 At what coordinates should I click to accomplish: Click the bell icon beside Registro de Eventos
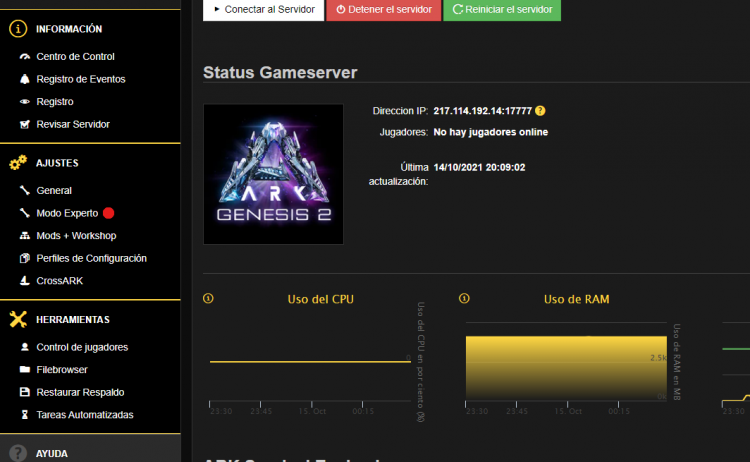26,79
